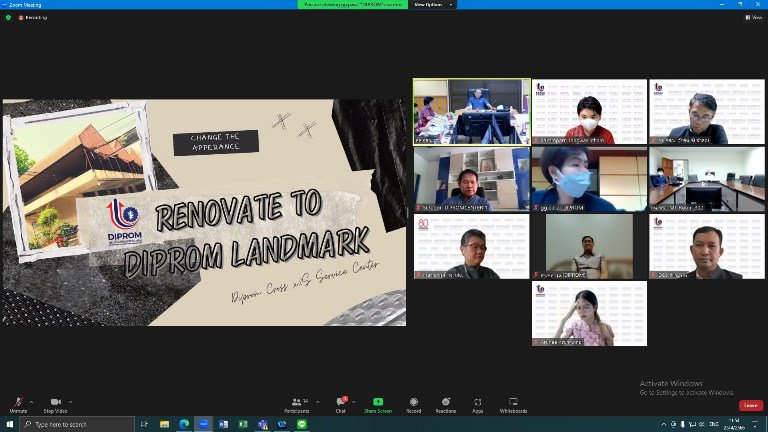This screenshot has width=768, height=432.
Task: Open blue Webex icon on taskbar
Action: coord(282,424)
